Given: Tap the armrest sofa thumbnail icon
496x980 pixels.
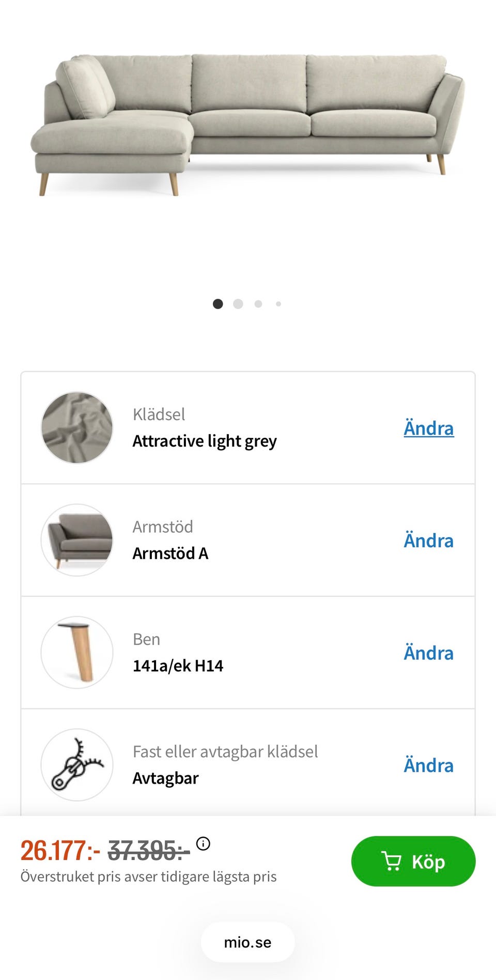Looking at the screenshot, I should (x=77, y=540).
